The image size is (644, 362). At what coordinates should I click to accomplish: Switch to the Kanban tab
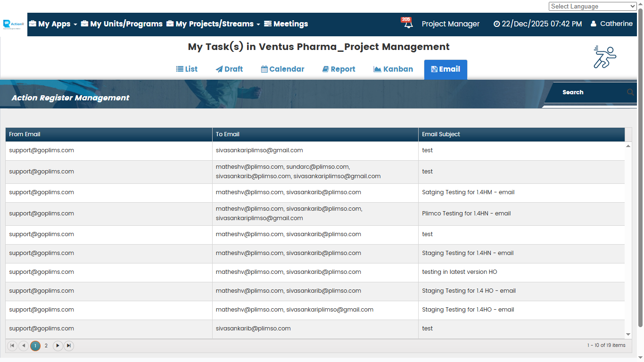[x=393, y=69]
